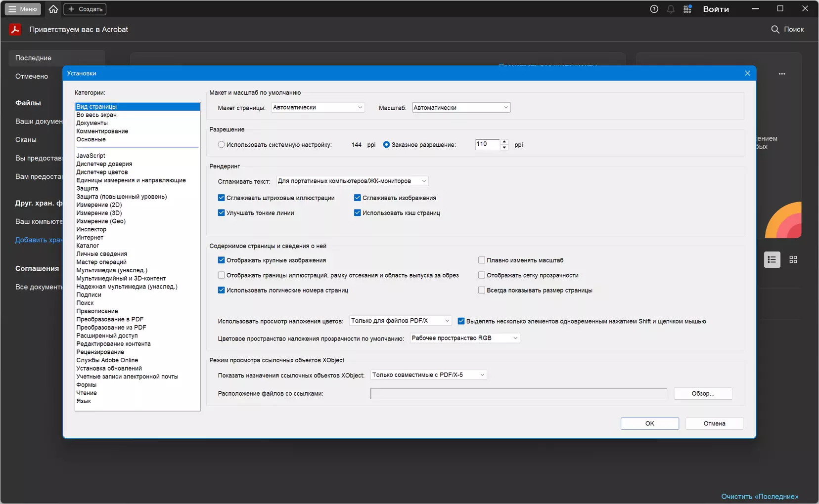The height and width of the screenshot is (504, 819).
Task: Switch to list view icon
Action: pos(772,259)
